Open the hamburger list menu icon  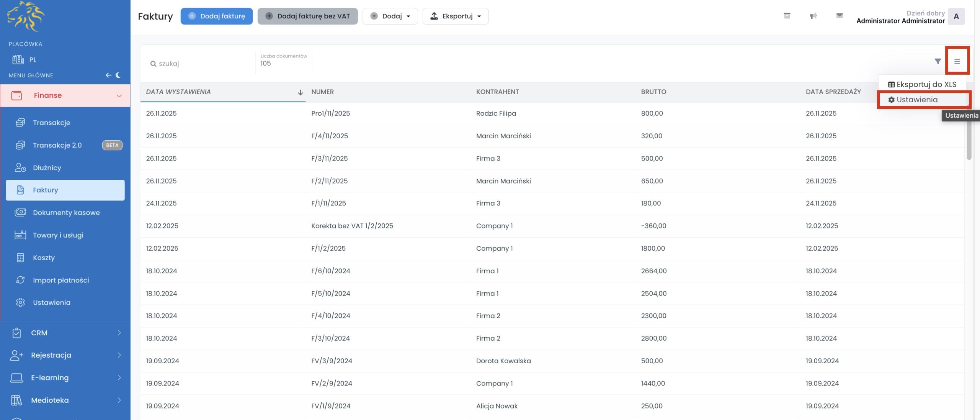click(957, 61)
